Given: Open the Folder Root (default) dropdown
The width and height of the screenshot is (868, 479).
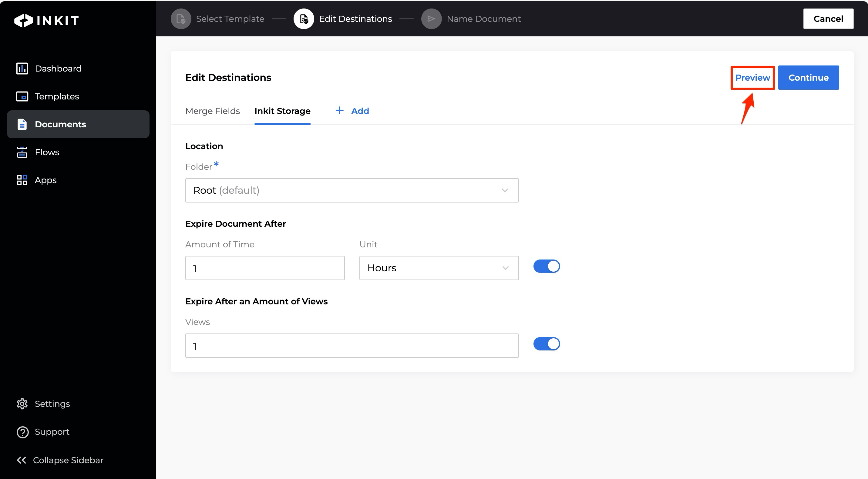Looking at the screenshot, I should pos(352,191).
